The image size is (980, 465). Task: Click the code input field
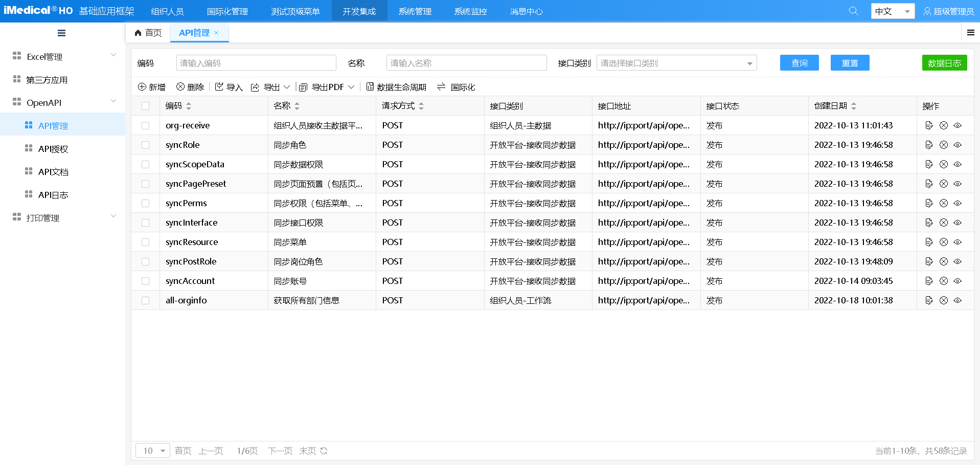256,63
